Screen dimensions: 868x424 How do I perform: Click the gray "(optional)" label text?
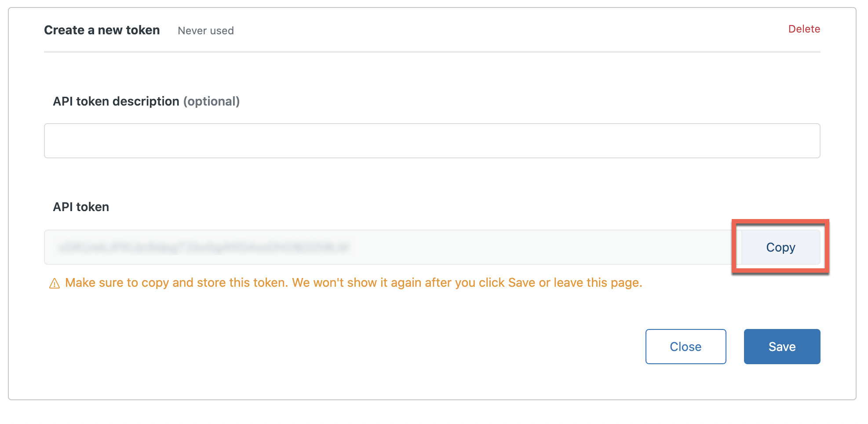pos(212,102)
